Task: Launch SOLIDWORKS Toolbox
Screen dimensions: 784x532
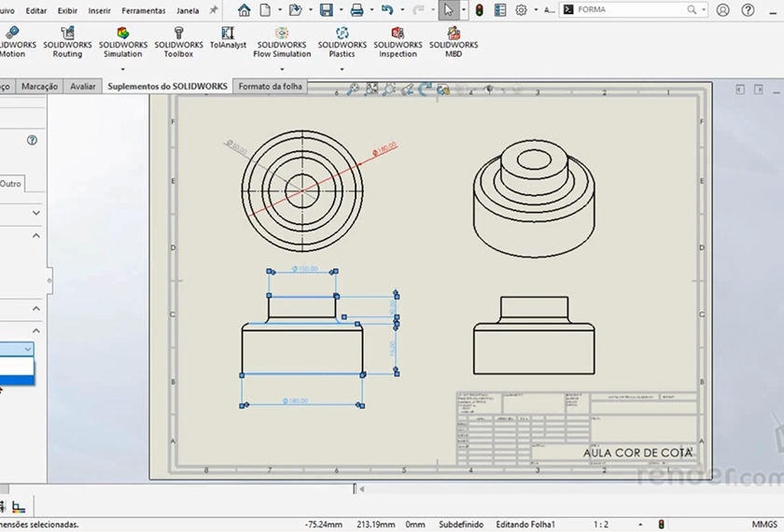Action: coord(178,43)
